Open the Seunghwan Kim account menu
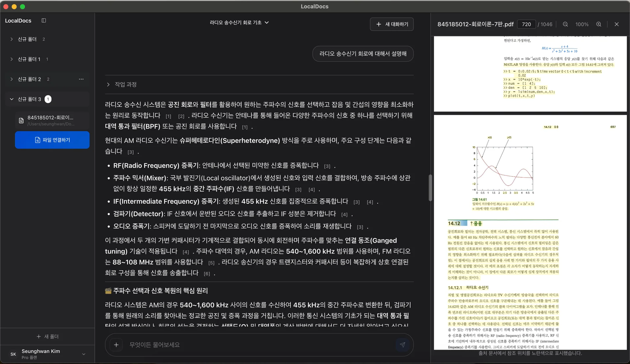The height and width of the screenshot is (364, 630). click(84, 354)
